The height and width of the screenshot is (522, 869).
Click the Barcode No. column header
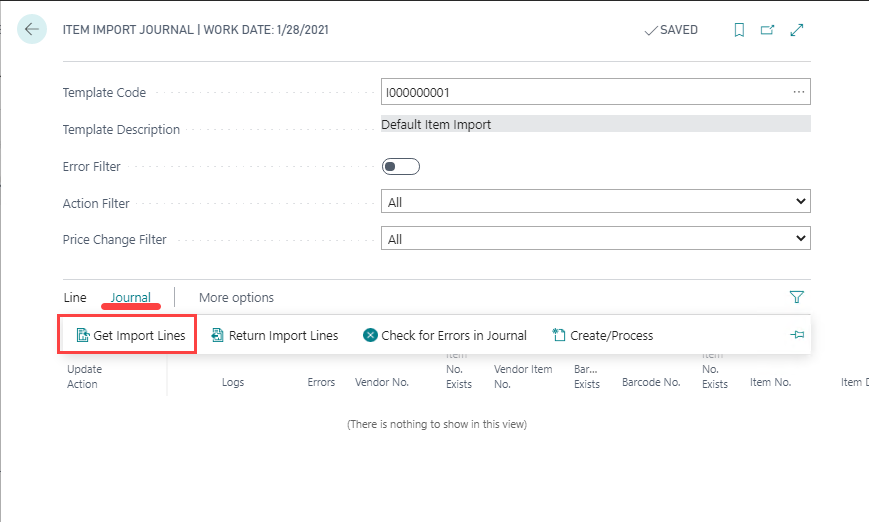point(650,382)
